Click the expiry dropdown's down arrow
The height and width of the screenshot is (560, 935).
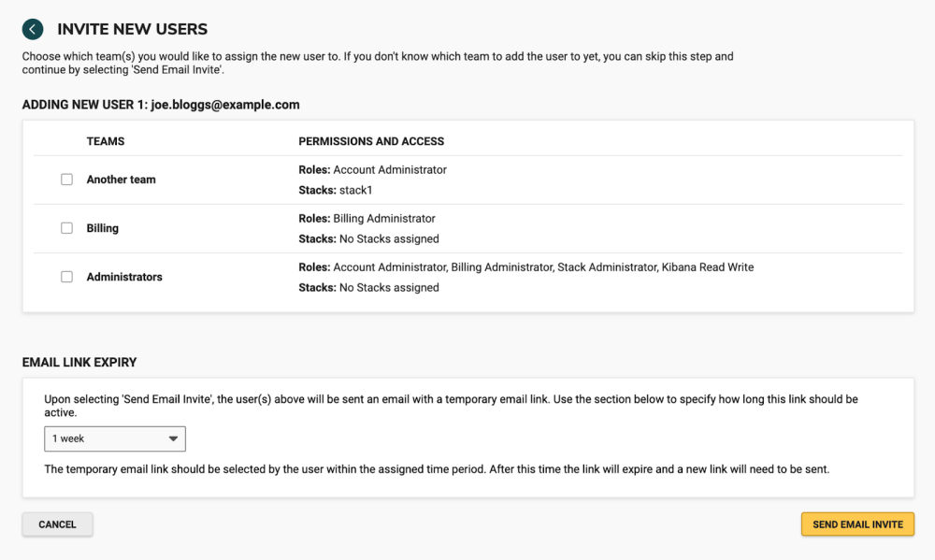173,438
